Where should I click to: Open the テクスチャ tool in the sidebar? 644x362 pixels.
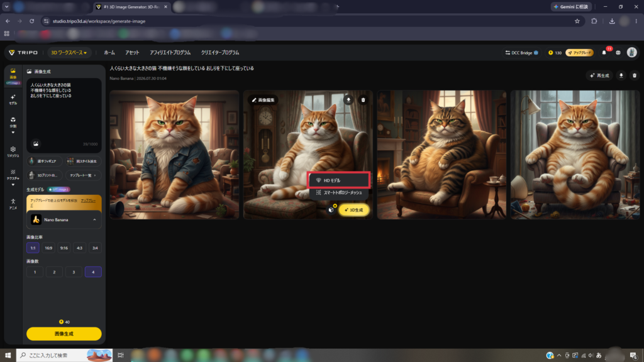(13, 177)
